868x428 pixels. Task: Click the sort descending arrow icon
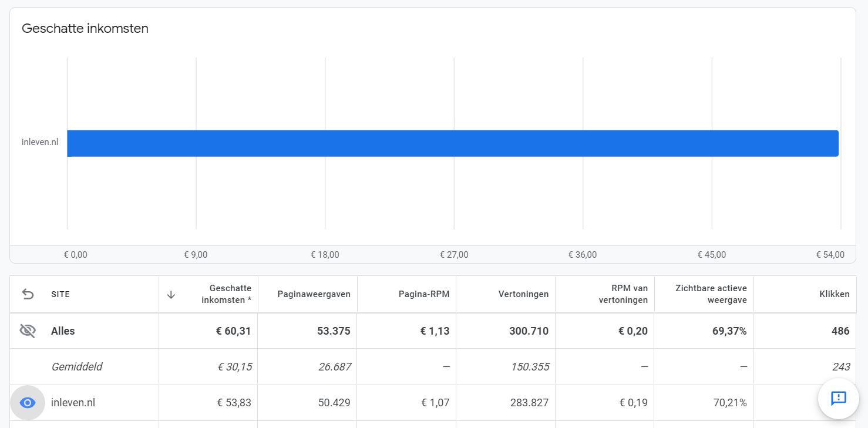coord(171,295)
